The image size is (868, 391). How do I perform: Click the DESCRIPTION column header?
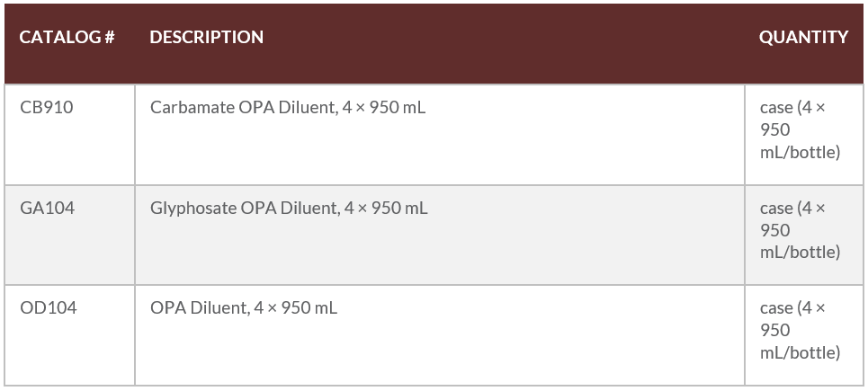206,38
